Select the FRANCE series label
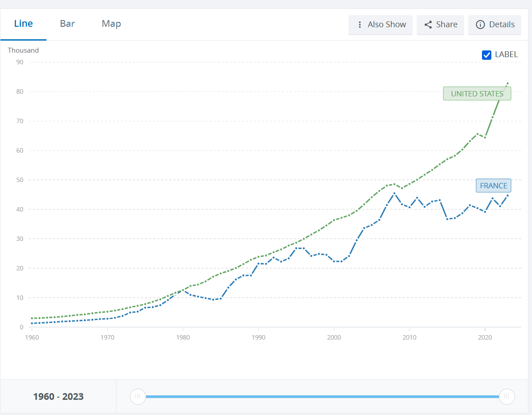The image size is (532, 415). coord(493,186)
